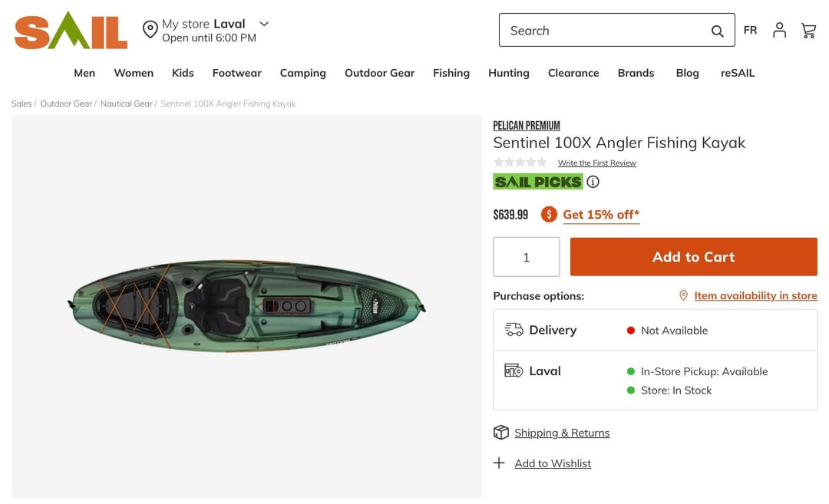Viewport: 829px width, 504px height.
Task: Open the Outdoor Gear menu
Action: click(379, 73)
